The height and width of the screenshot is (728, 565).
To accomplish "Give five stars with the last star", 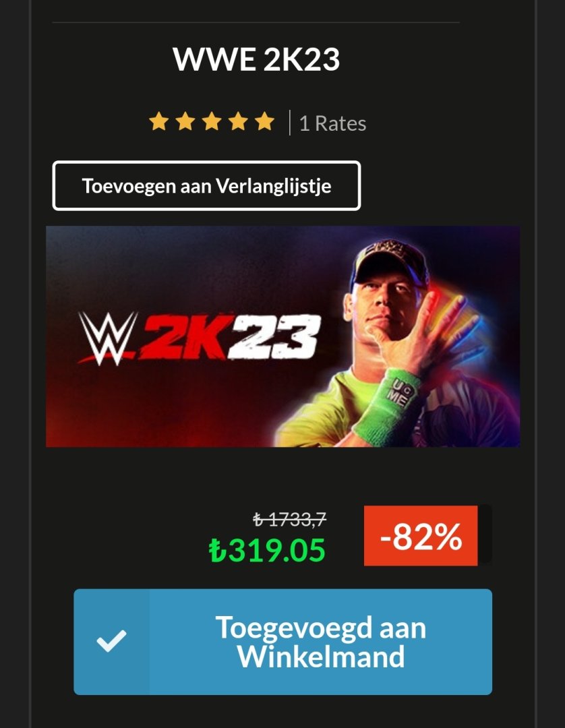I will 264,121.
